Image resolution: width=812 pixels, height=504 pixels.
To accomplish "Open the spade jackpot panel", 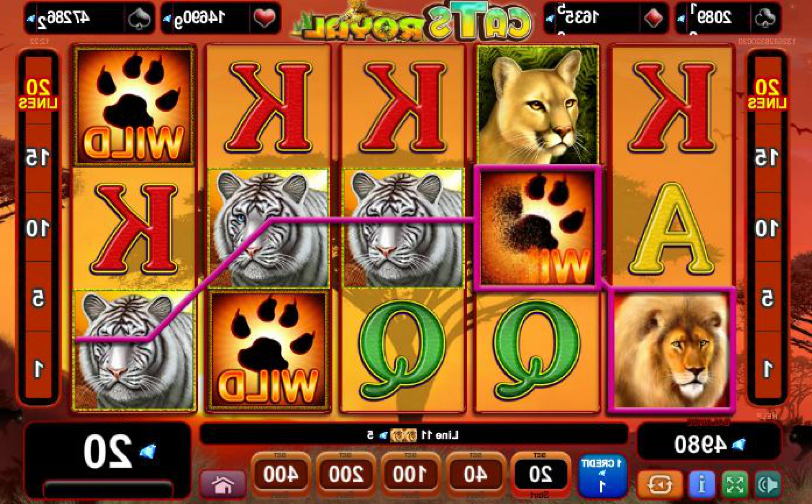I will (x=90, y=18).
